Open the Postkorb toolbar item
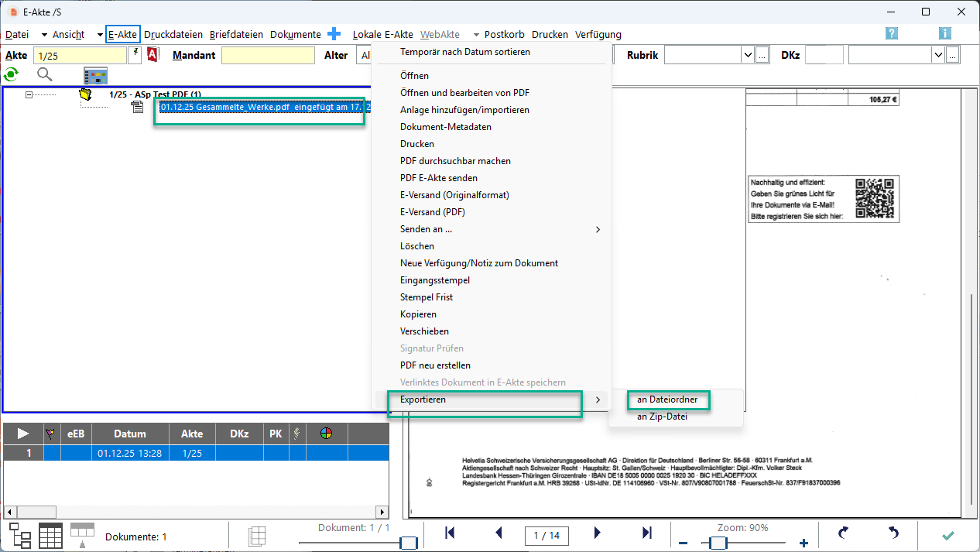This screenshot has height=552, width=980. click(x=504, y=35)
